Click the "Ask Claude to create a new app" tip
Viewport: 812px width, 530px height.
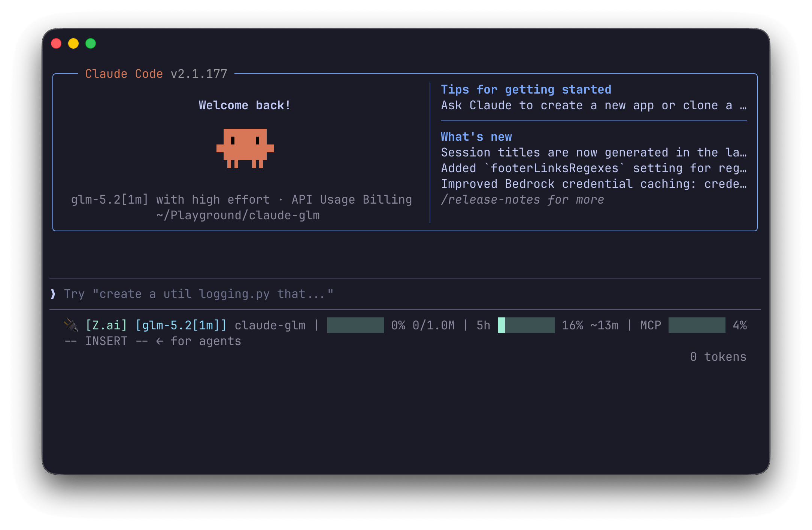pos(594,105)
